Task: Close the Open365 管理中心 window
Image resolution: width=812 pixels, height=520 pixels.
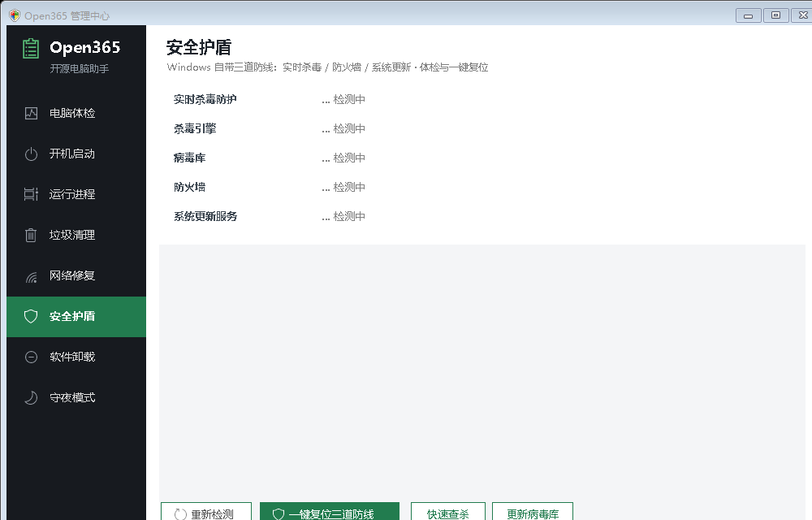Action: [803, 15]
